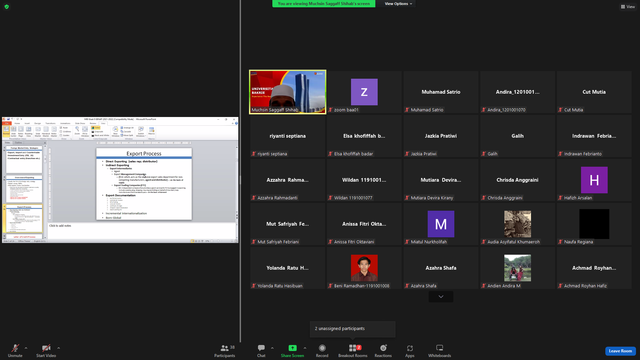
Task: Open Design tab in shared PowerPoint
Action: click(38, 123)
